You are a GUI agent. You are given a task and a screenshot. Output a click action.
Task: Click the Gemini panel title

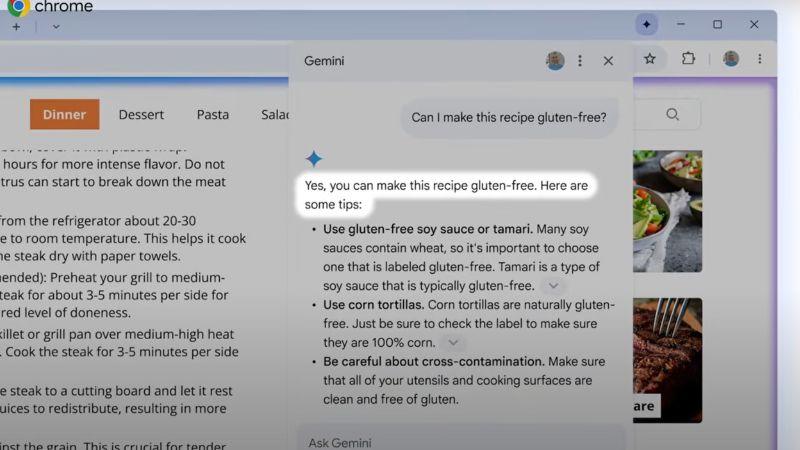tap(324, 61)
